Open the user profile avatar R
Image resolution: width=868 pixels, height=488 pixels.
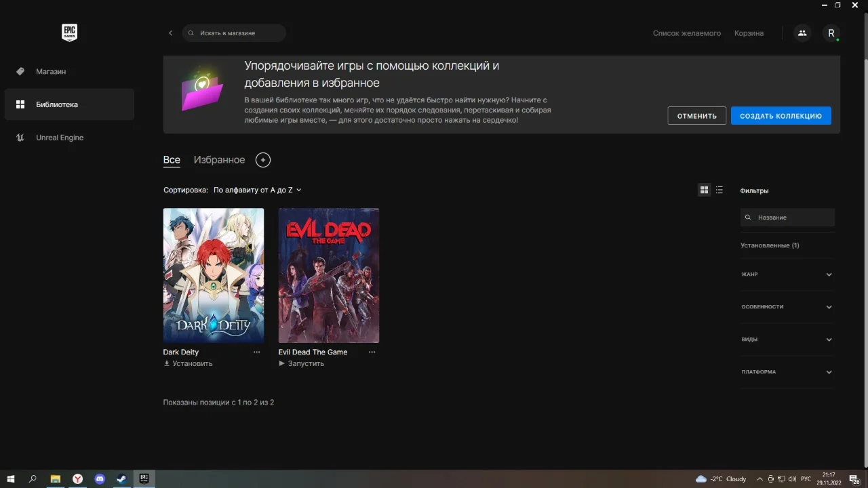tap(831, 33)
